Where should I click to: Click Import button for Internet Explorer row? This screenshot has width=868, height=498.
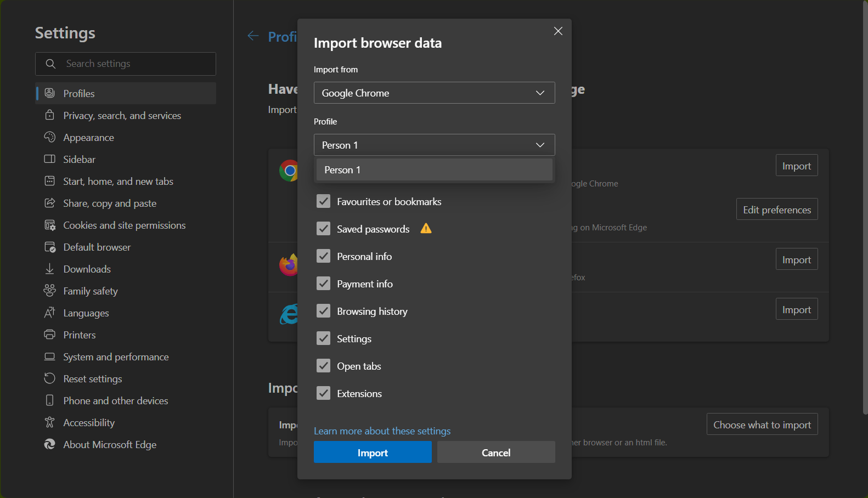(x=797, y=309)
